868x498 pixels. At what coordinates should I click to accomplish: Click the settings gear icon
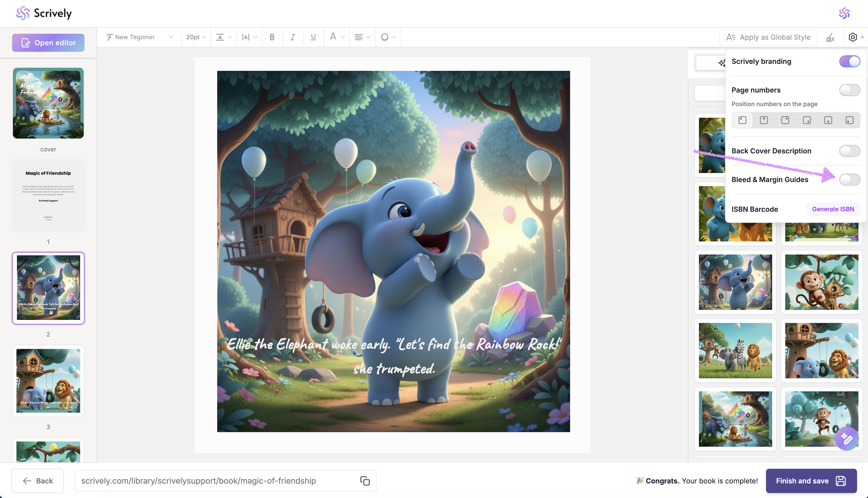(853, 37)
